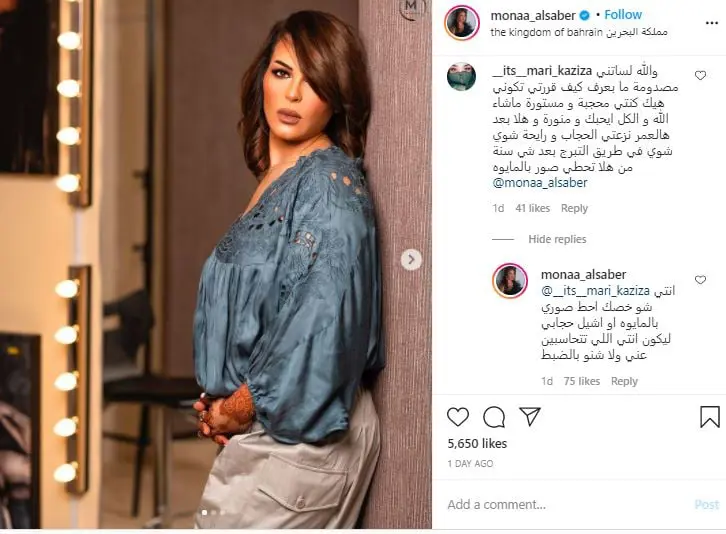The image size is (726, 534).
Task: Open __its__mari_kaziza commenter avatar
Action: 462,76
